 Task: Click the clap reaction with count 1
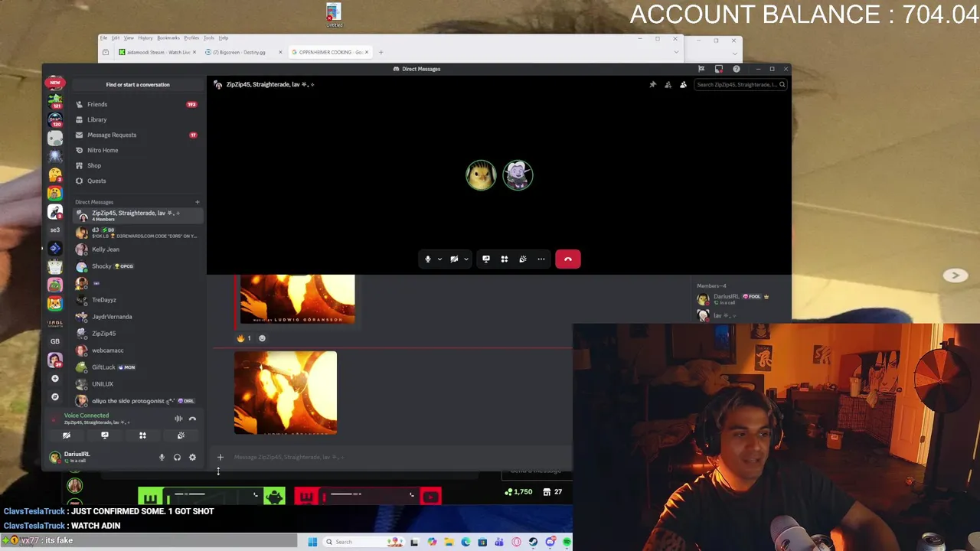(244, 338)
